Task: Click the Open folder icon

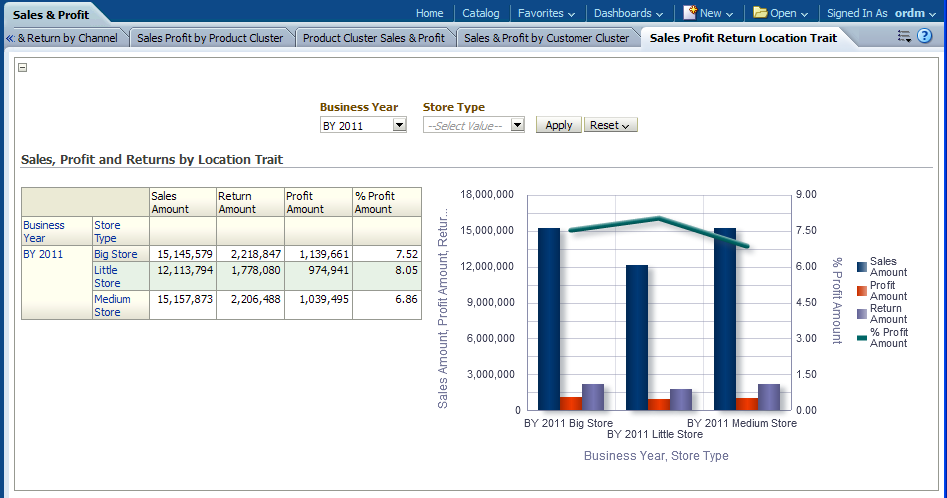Action: coord(760,13)
